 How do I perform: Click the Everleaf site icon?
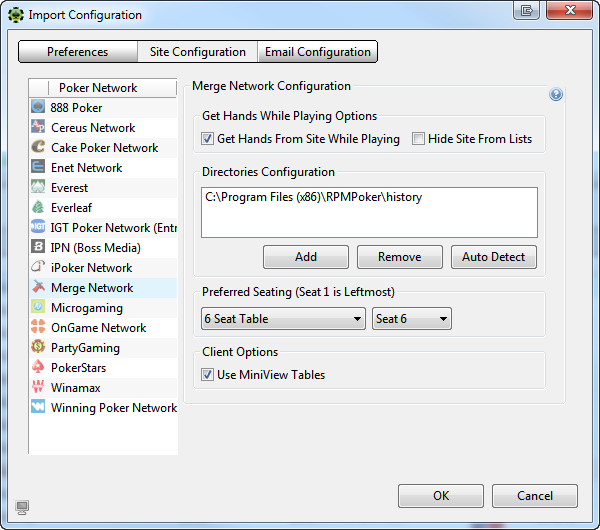(38, 207)
